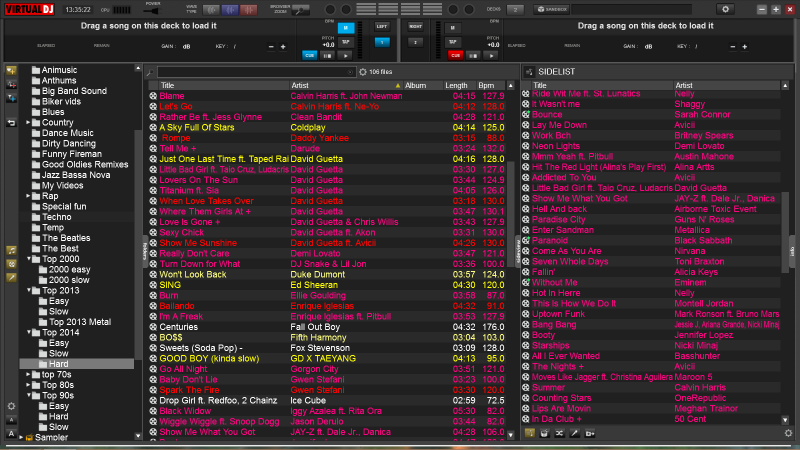Collapse the Top 2013 folder
Viewport: 800px width, 450px height.
[29, 290]
